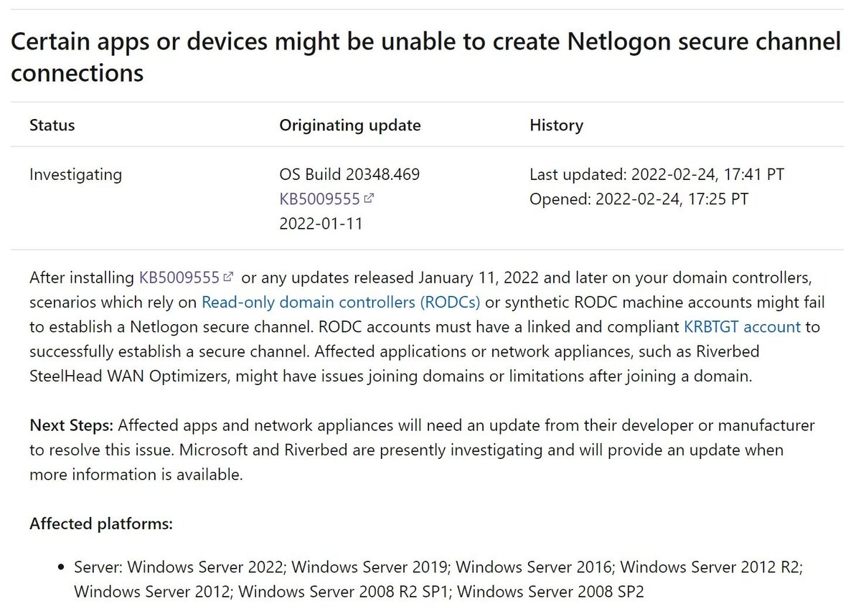Click the Windows Server 2022 text in the list
The width and height of the screenshot is (861, 616).
tap(207, 567)
